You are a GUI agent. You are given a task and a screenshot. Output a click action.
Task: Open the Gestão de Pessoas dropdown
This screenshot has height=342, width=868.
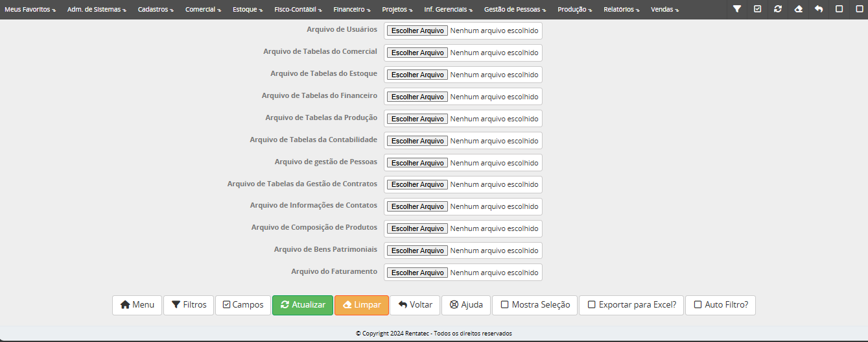click(x=515, y=10)
